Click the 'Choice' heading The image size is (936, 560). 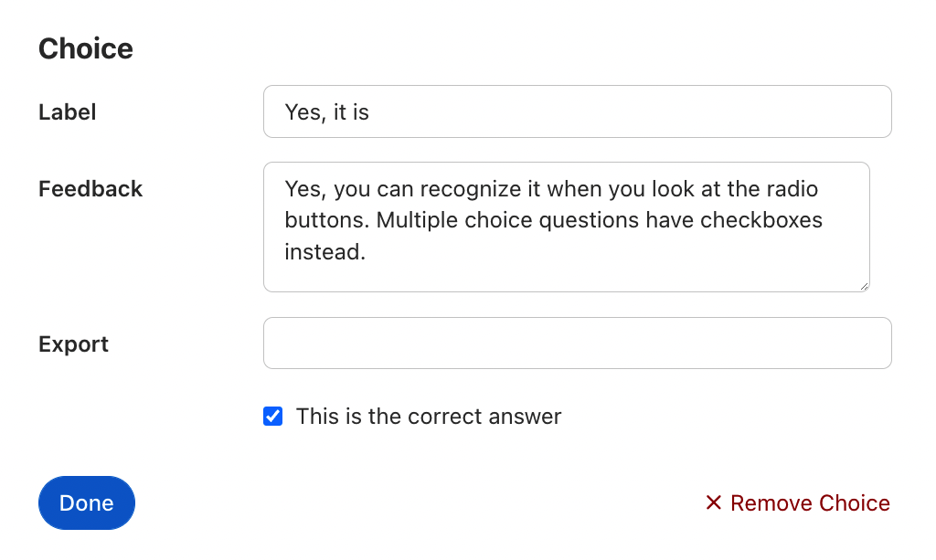tap(86, 48)
